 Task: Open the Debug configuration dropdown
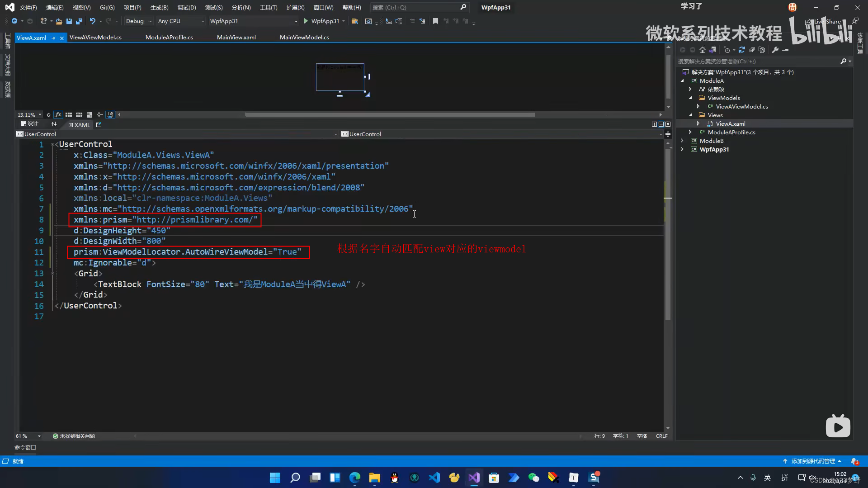pos(139,21)
